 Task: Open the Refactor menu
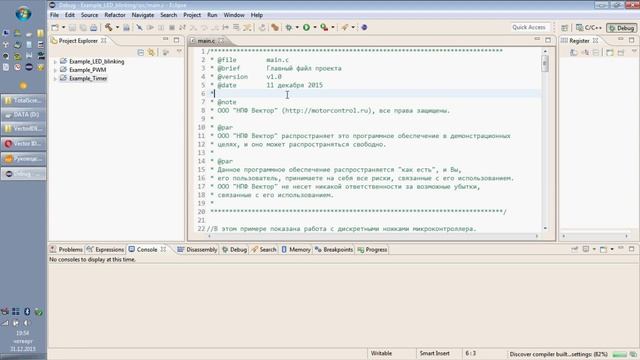point(115,15)
